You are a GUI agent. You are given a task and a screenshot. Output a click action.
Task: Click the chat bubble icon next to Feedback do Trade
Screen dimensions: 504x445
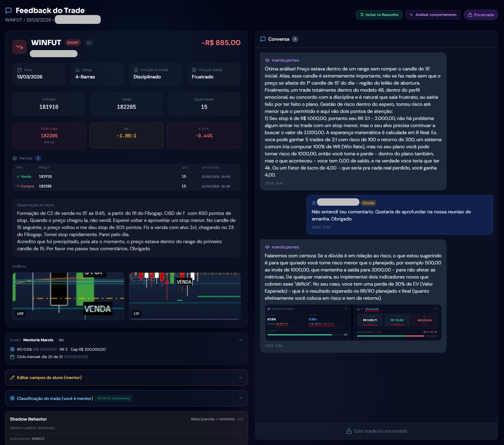[x=9, y=11]
